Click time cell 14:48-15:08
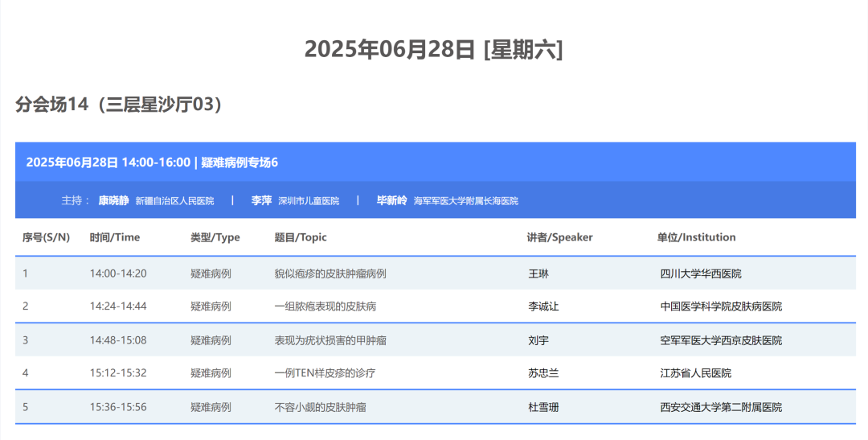This screenshot has width=868, height=440. click(x=118, y=339)
